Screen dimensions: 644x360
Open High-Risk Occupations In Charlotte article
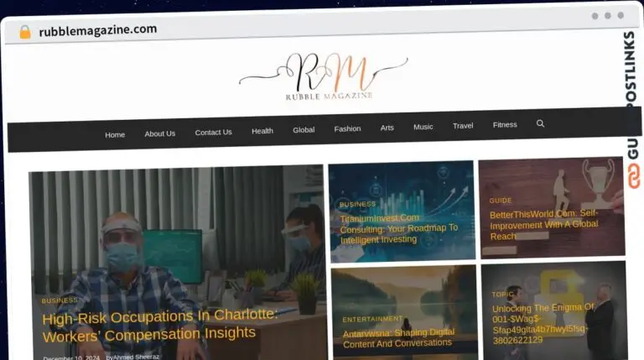[x=159, y=325]
